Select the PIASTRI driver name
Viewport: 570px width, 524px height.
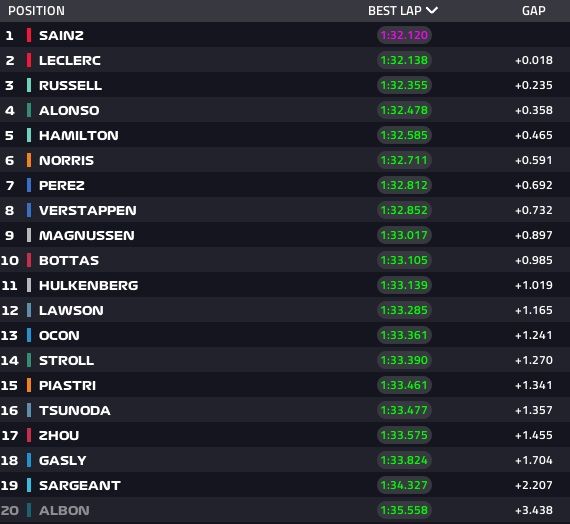point(68,385)
